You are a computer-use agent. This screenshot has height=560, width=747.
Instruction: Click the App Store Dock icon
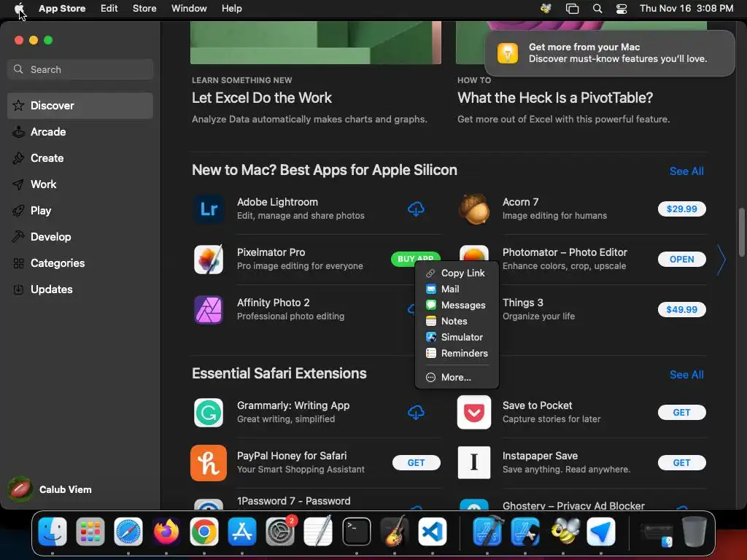[242, 532]
